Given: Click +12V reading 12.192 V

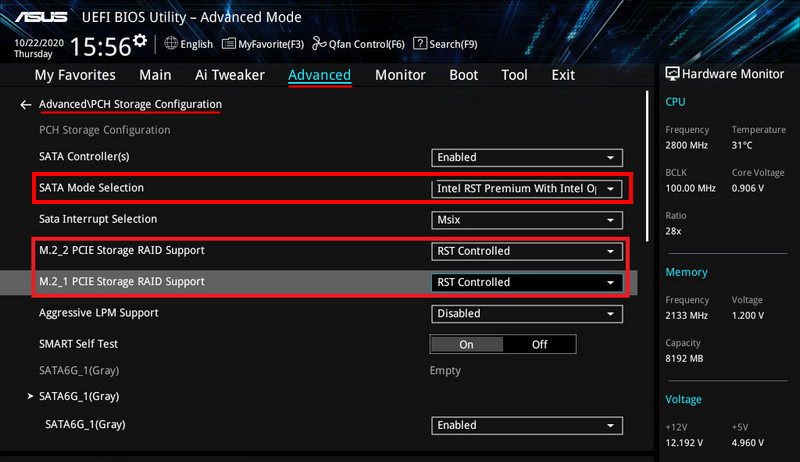Looking at the screenshot, I should (x=684, y=443).
